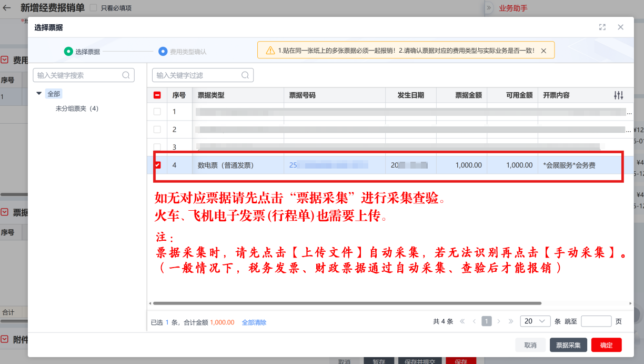Viewport: 644px width, 364px height.
Task: Dismiss the yellow warning banner
Action: tap(544, 51)
